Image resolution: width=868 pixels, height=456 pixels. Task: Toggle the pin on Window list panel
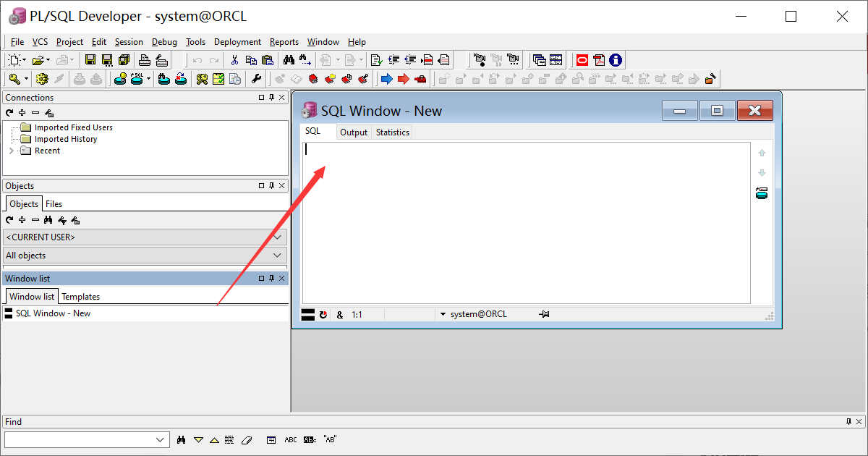tap(272, 278)
